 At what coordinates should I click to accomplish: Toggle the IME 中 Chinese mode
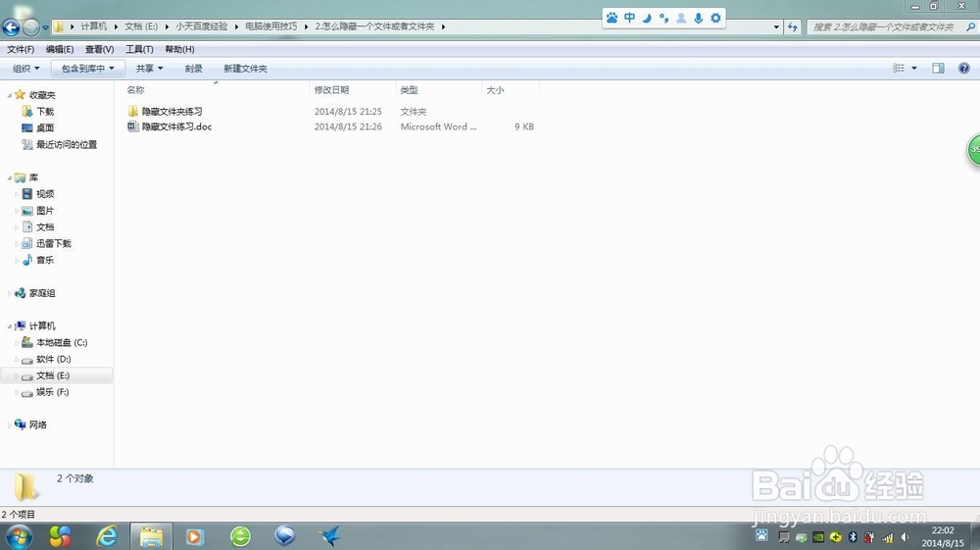629,18
